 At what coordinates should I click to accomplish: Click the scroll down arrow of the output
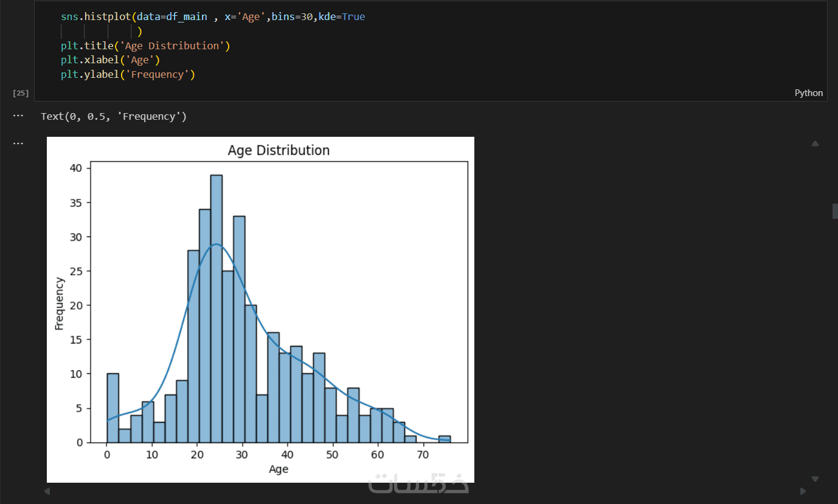(815, 479)
